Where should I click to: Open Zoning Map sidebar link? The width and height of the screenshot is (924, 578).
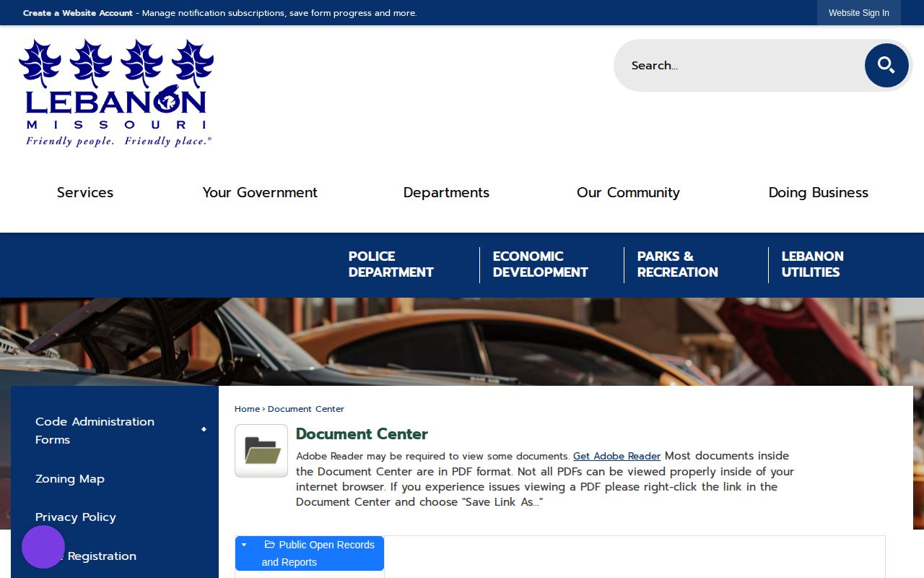(70, 479)
